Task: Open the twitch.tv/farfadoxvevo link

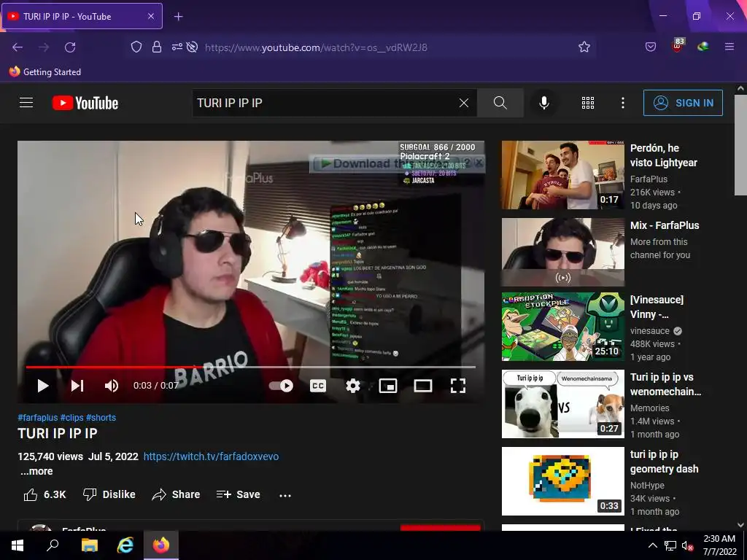Action: tap(211, 456)
